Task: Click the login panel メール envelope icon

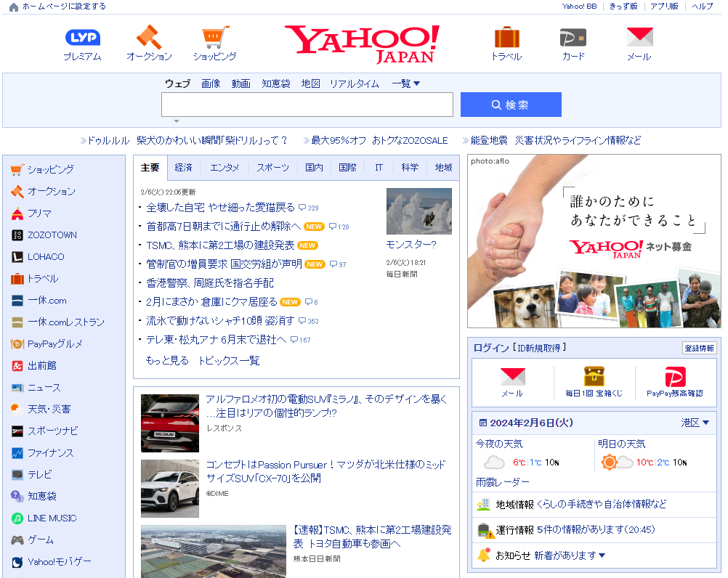Action: point(512,377)
